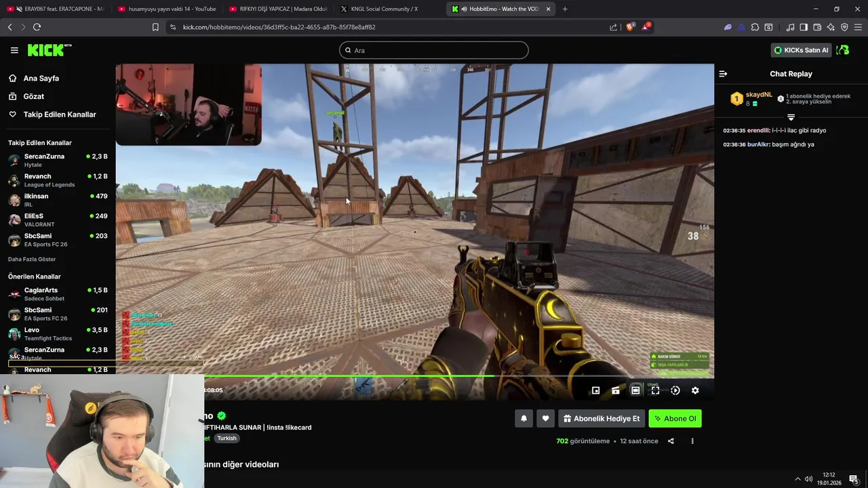Viewport: 868px width, 488px height.
Task: Toggle theater mode in the player
Action: pyautogui.click(x=635, y=390)
